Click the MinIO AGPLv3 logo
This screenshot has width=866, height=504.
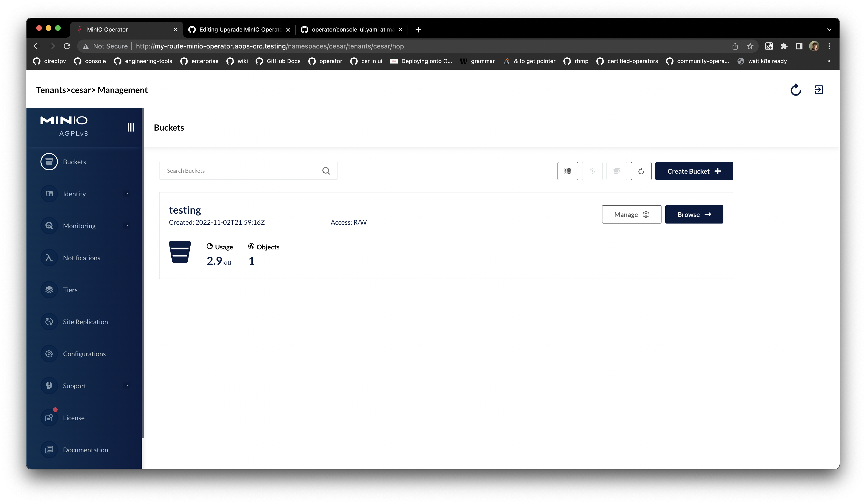pos(64,126)
